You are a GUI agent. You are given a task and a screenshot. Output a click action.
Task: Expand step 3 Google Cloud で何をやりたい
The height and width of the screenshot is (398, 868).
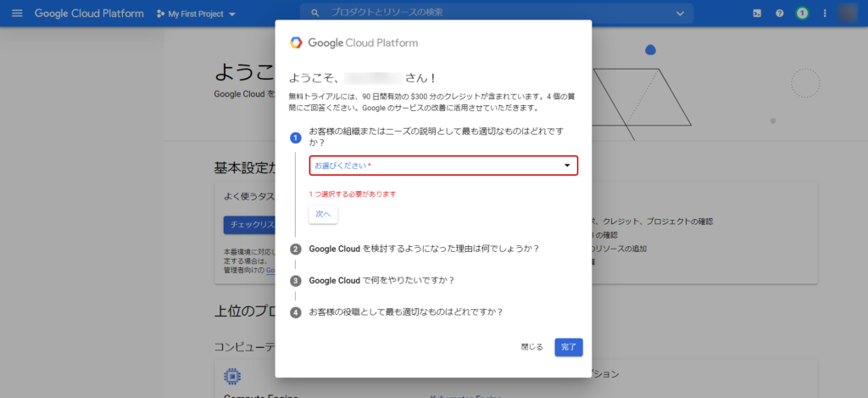click(381, 281)
